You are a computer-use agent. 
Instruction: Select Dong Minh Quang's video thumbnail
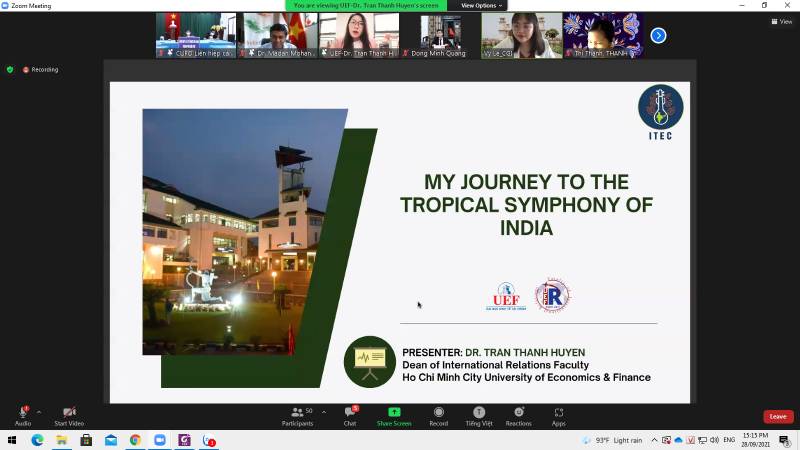point(438,35)
